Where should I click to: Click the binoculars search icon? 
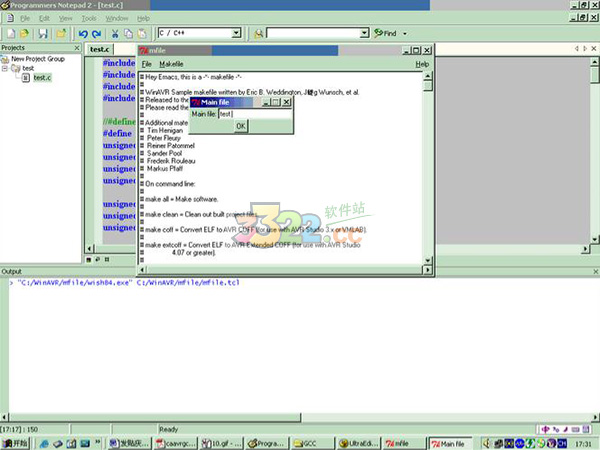[259, 34]
